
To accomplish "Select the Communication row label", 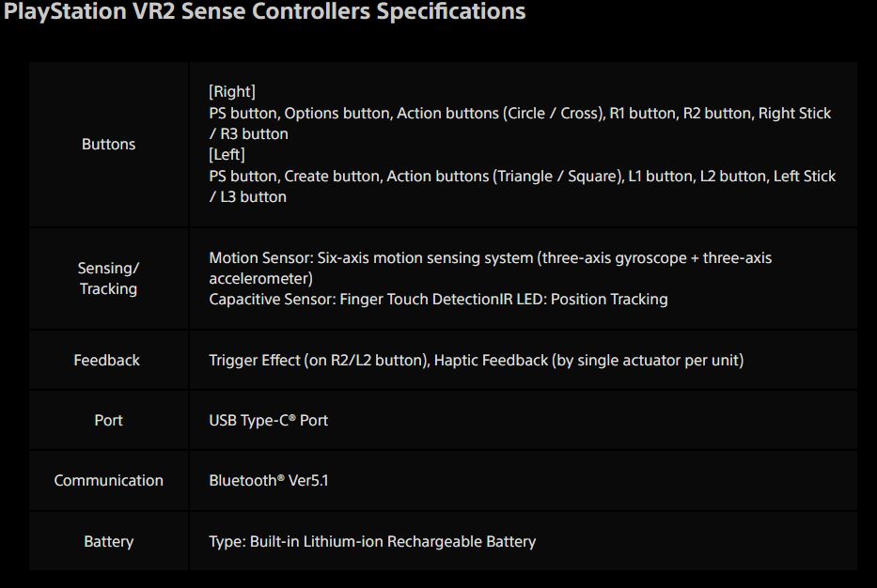I will coord(108,481).
